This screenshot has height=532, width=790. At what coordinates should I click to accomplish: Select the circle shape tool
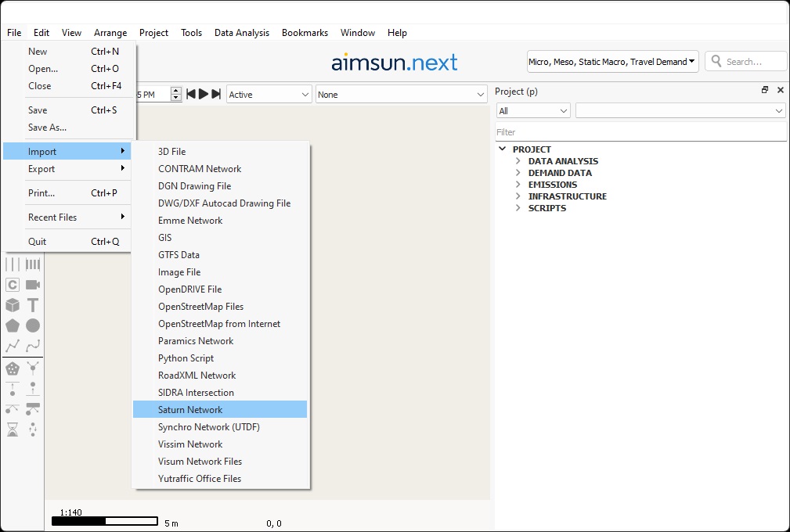33,325
